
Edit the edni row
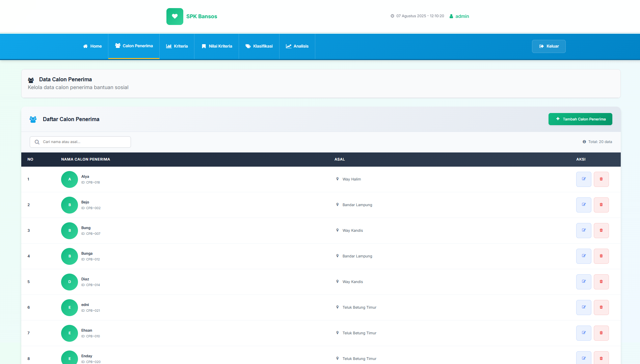[x=584, y=307]
